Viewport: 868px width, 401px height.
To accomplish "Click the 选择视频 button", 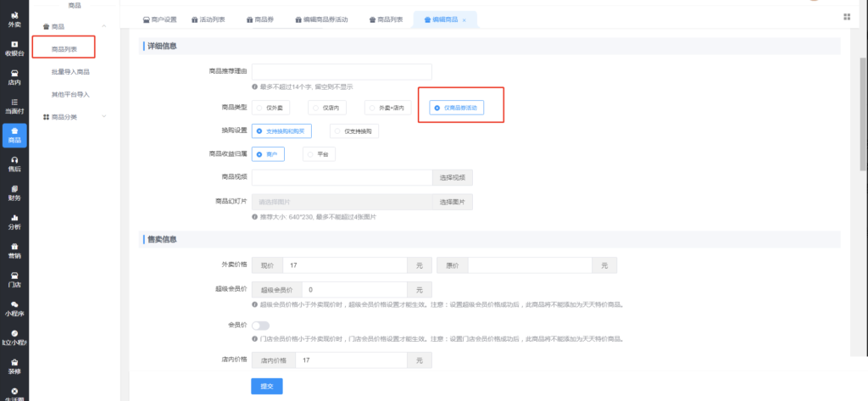I will (x=453, y=178).
